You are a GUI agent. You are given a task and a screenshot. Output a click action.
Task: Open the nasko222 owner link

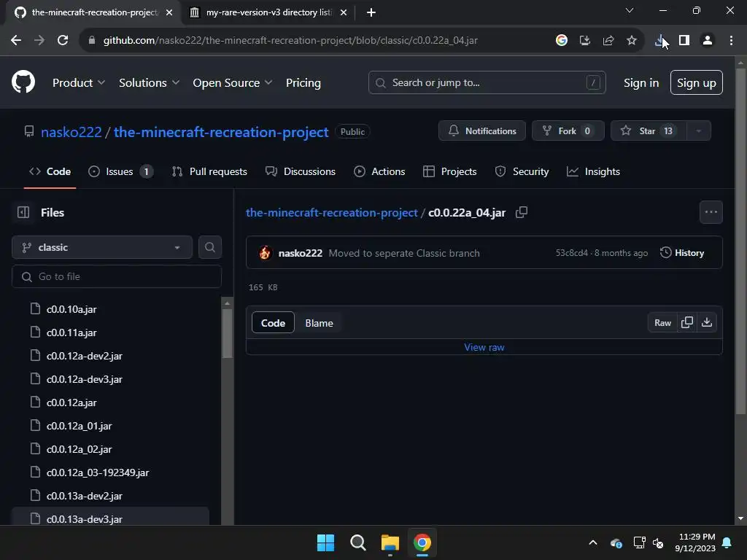pyautogui.click(x=71, y=132)
